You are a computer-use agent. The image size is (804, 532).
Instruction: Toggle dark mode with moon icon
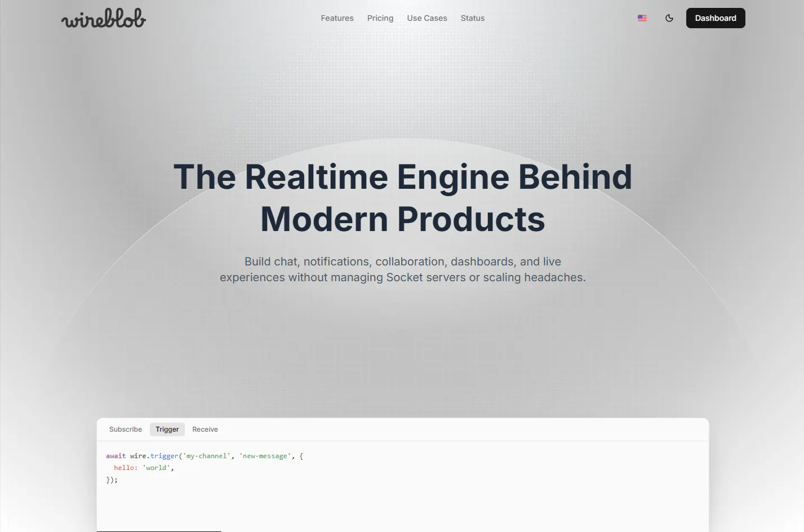pyautogui.click(x=669, y=18)
